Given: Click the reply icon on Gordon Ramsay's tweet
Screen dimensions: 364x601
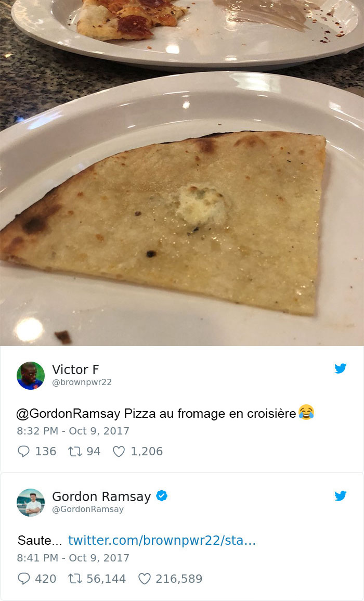Looking at the screenshot, I should pyautogui.click(x=24, y=579).
